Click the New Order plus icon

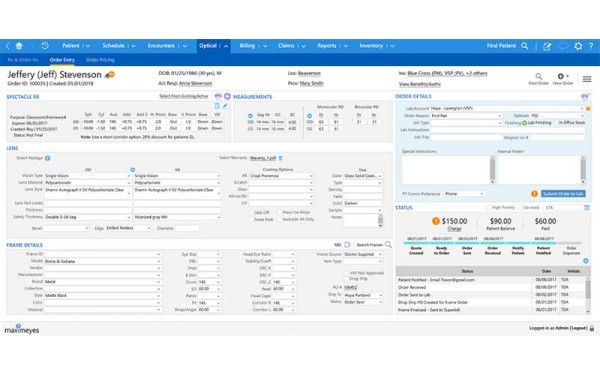tap(561, 76)
